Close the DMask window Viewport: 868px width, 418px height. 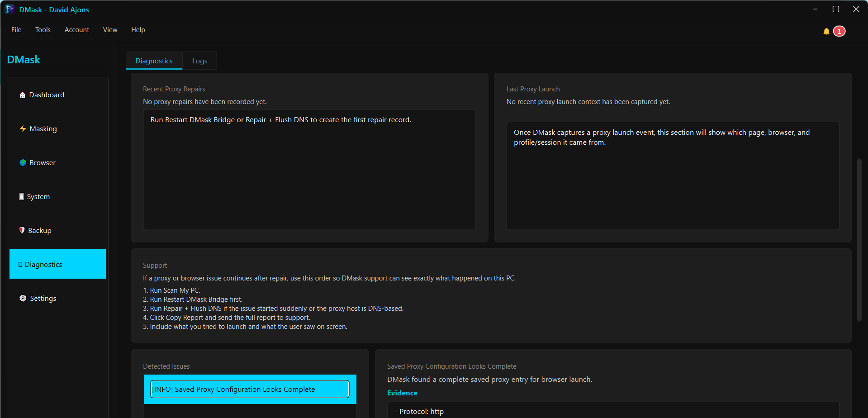tap(856, 9)
